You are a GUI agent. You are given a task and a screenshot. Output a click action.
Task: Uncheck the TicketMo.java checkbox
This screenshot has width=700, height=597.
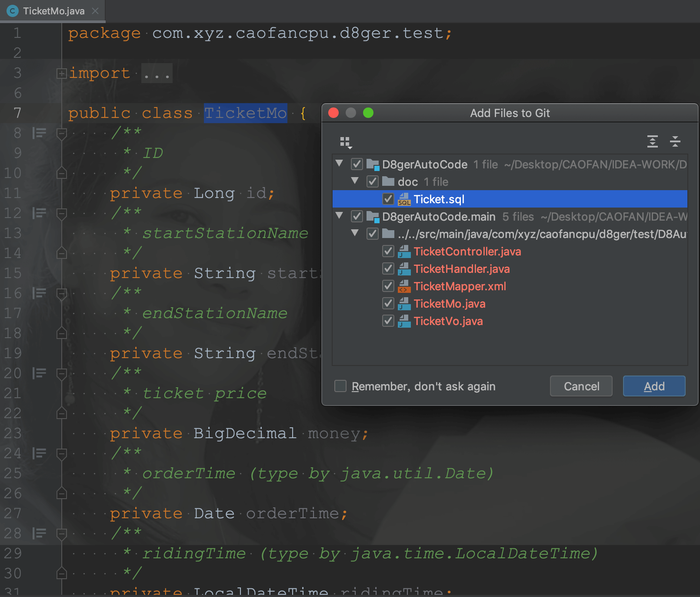(x=388, y=303)
